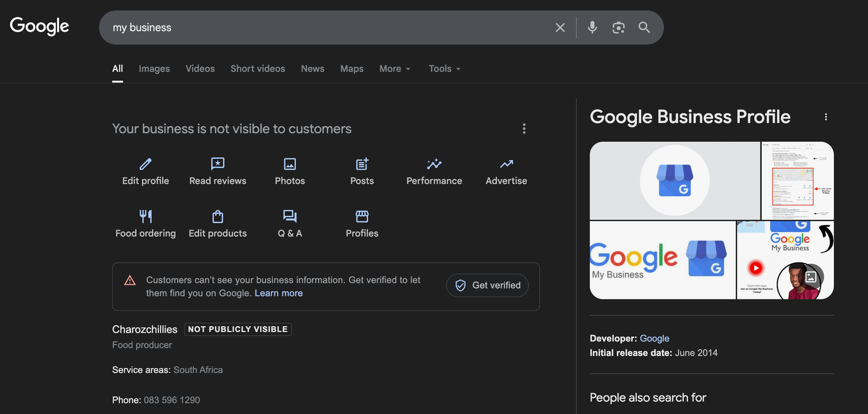Open Food ordering fork icon
868x414 pixels.
pos(145,216)
